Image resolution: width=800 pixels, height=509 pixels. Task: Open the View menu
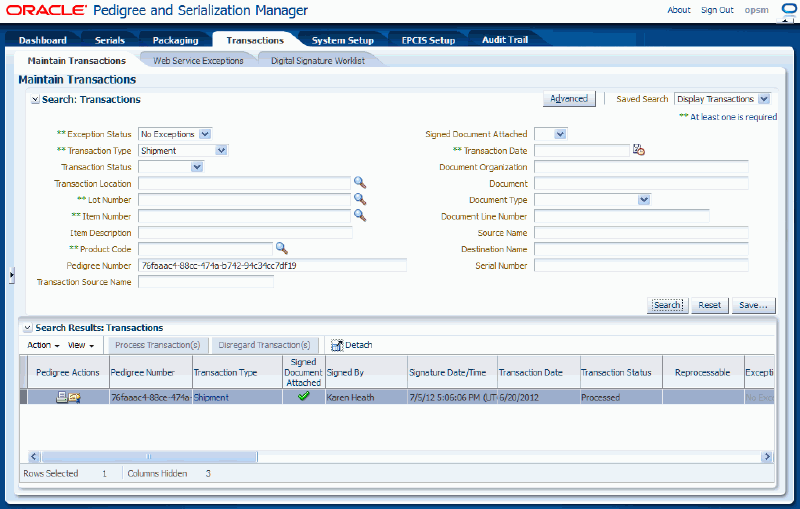pos(81,345)
